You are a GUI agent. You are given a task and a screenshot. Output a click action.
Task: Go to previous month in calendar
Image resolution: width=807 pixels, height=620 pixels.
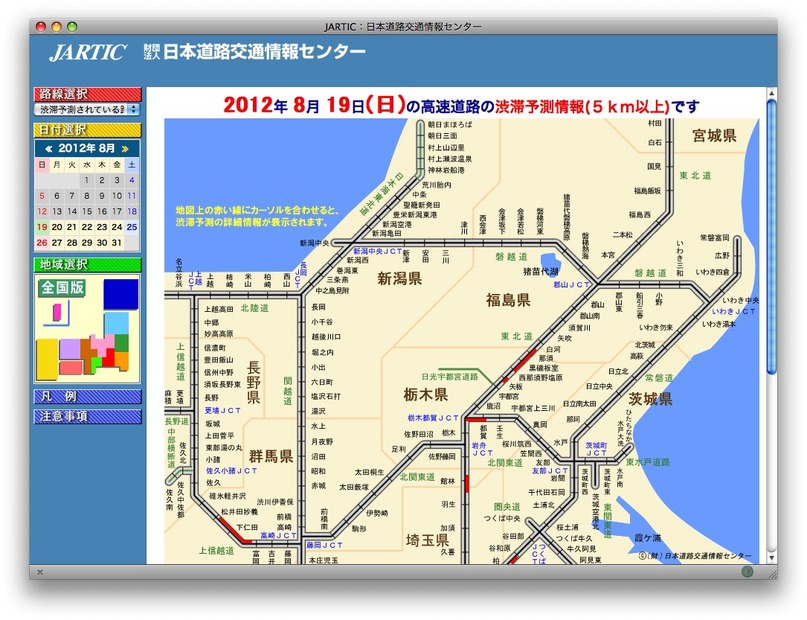[49, 149]
